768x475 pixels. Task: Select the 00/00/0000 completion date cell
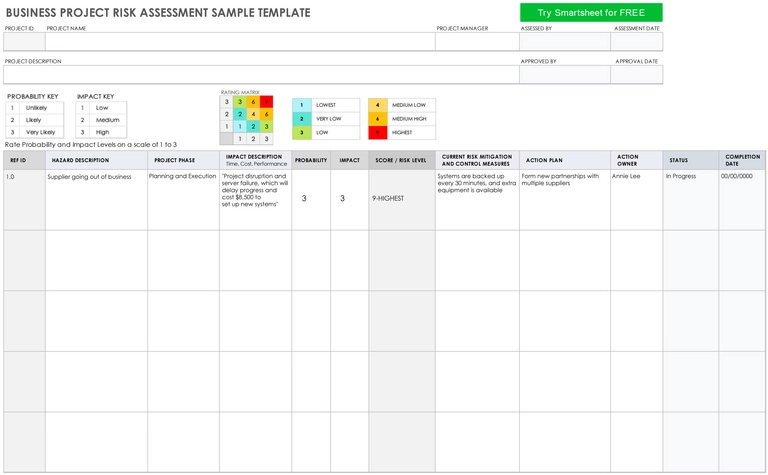742,200
